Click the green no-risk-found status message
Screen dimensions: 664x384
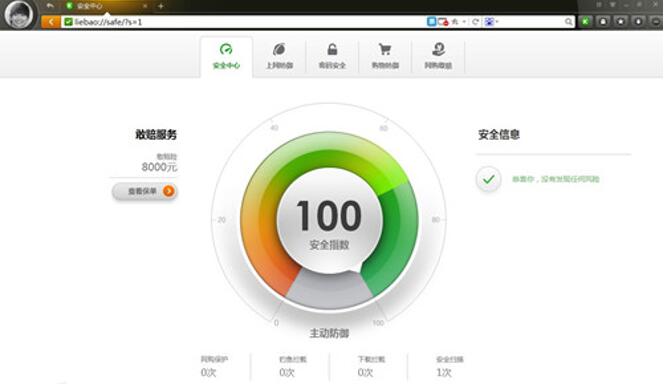coord(556,179)
